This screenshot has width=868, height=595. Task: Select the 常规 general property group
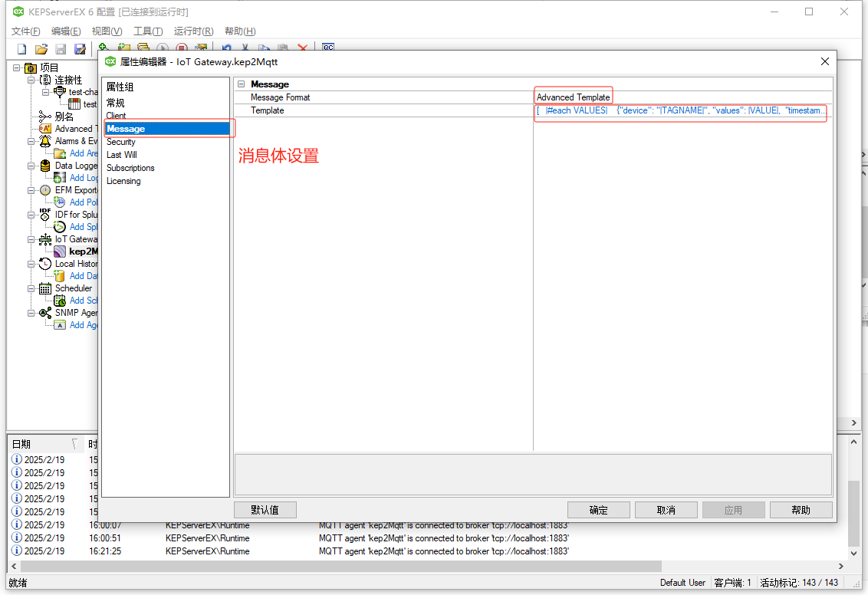(x=116, y=103)
